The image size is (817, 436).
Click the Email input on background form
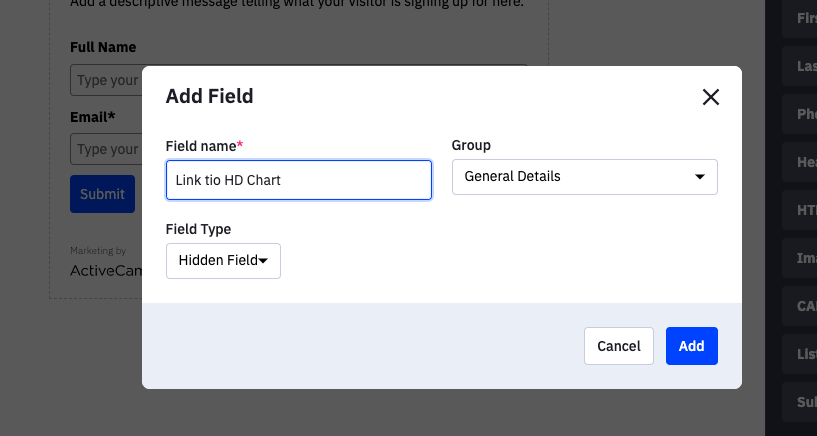106,149
